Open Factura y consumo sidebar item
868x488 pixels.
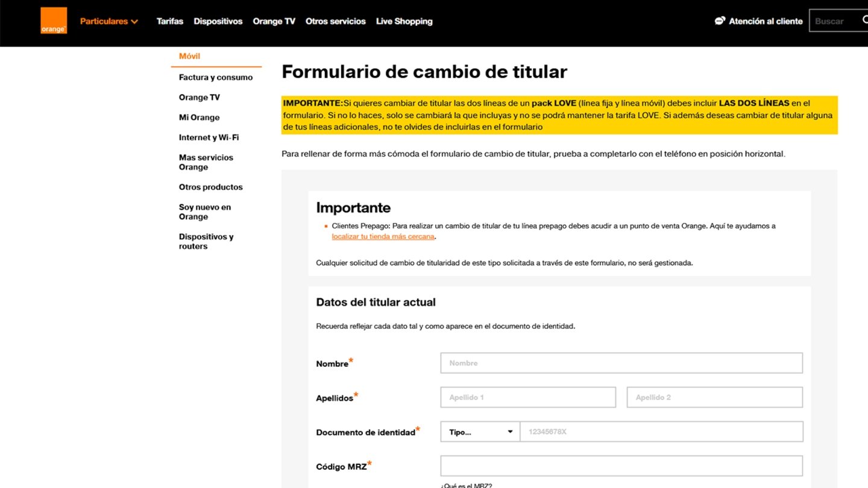pyautogui.click(x=216, y=77)
